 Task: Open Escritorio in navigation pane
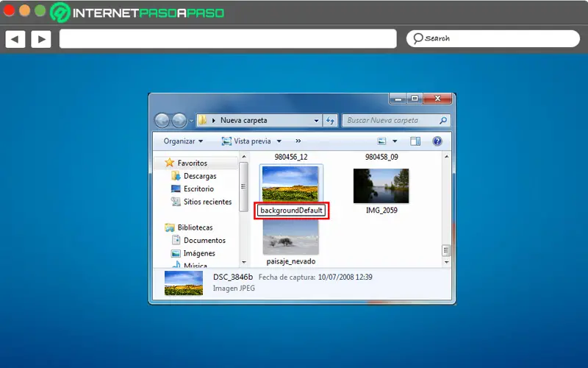[x=198, y=188]
